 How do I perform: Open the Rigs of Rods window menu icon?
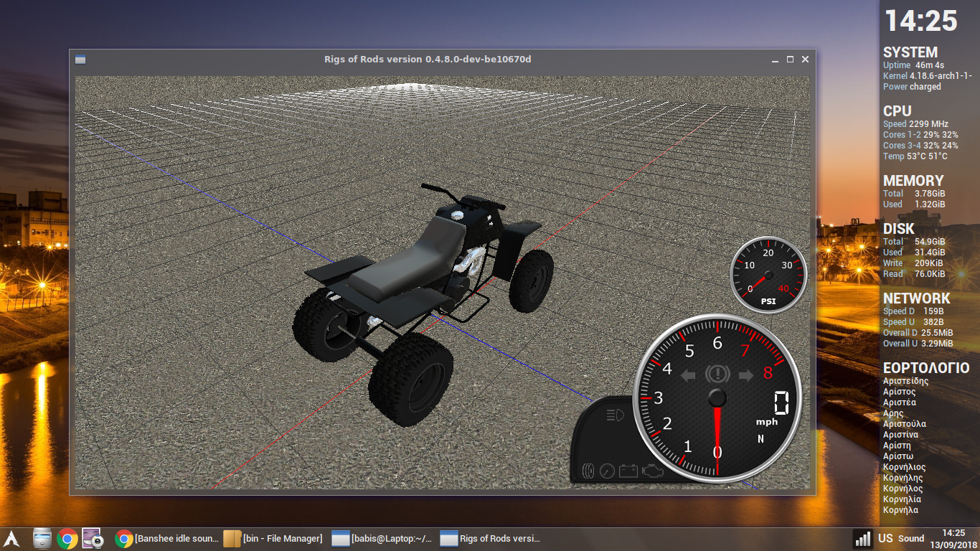[80, 60]
